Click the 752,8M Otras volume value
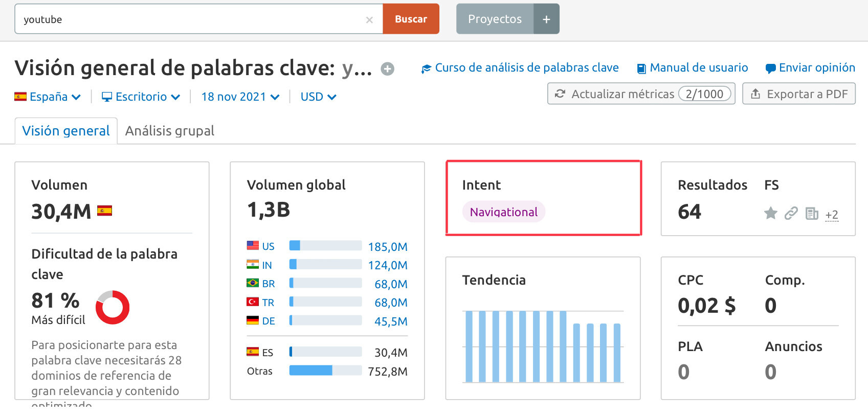Viewport: 868px width, 417px height. (x=388, y=372)
